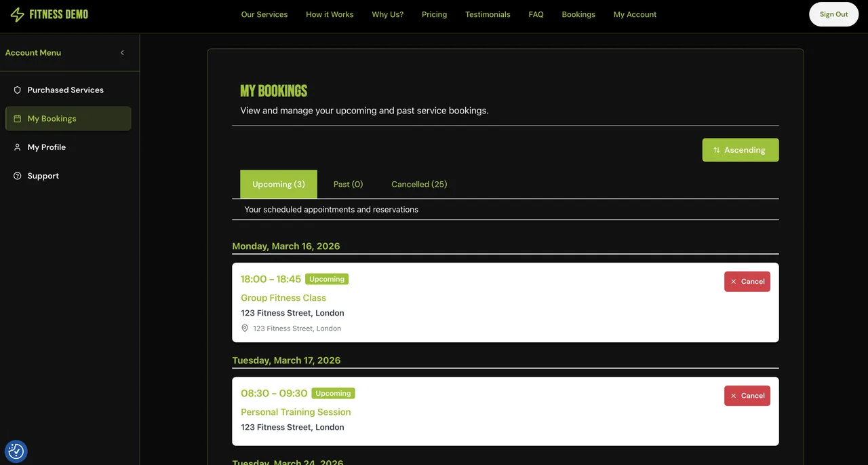Click the location pin icon under Group Fitness Class

(245, 328)
